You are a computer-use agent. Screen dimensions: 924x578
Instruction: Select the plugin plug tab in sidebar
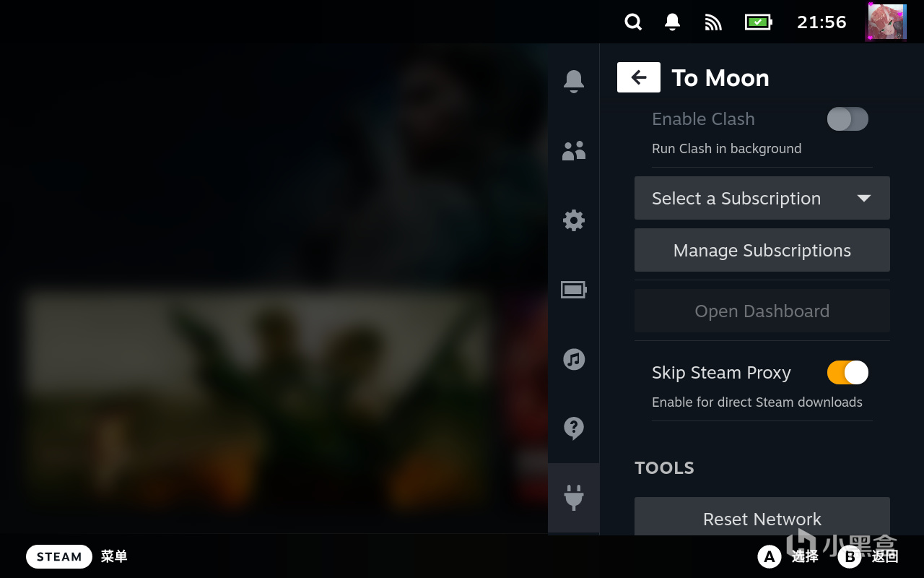[x=574, y=497]
